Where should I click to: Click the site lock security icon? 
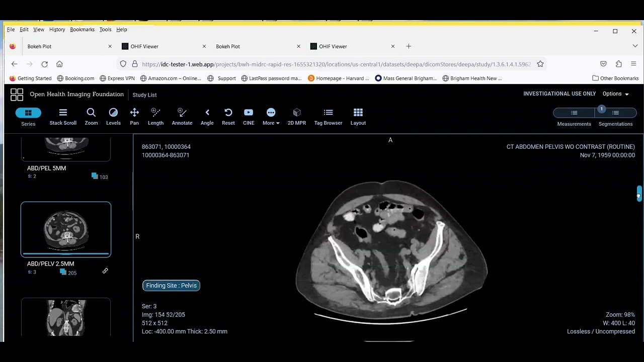tap(134, 64)
